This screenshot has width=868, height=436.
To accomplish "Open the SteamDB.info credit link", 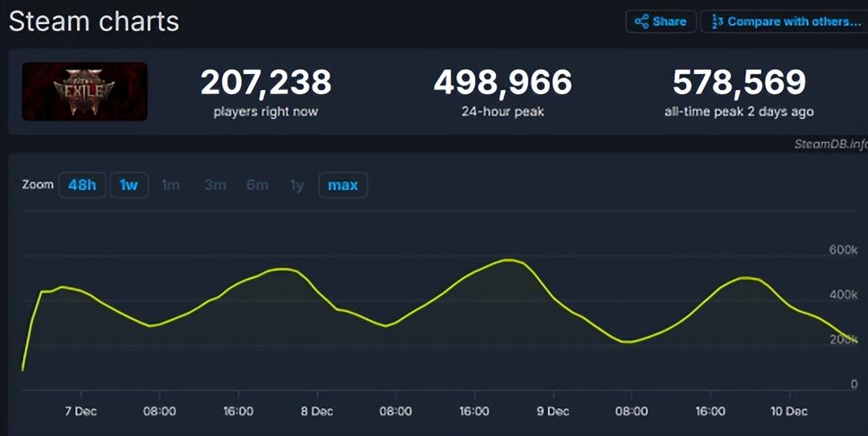I will [x=831, y=145].
